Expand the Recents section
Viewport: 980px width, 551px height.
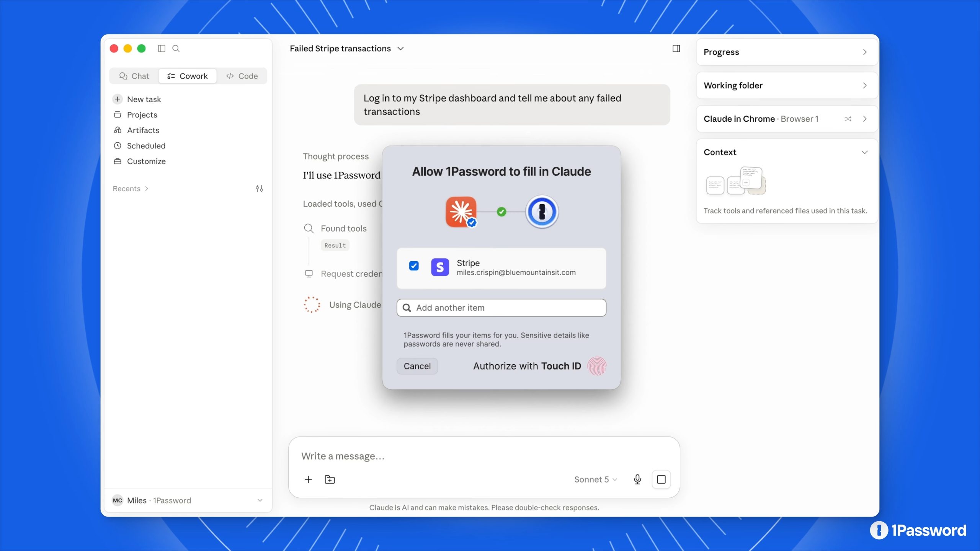(130, 189)
